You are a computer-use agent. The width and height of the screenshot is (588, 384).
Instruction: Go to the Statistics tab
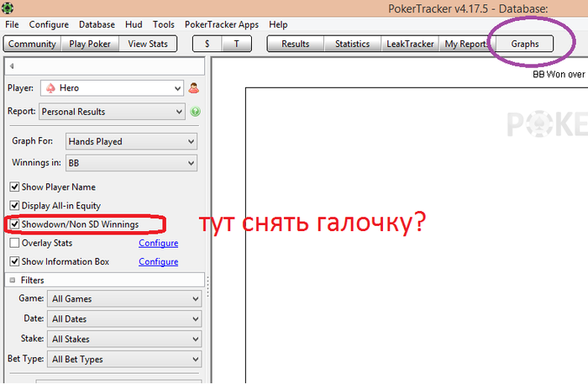click(x=353, y=44)
